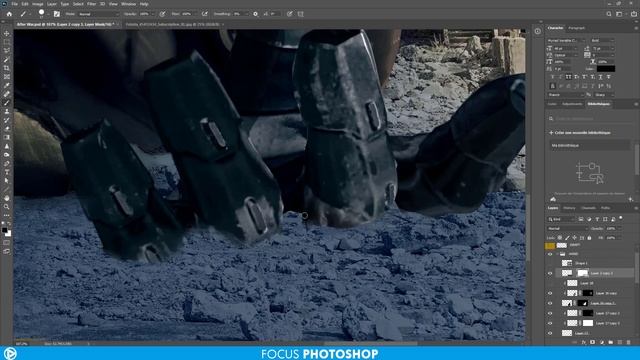
Task: Toggle layer filtering on/off switch
Action: tap(621, 218)
